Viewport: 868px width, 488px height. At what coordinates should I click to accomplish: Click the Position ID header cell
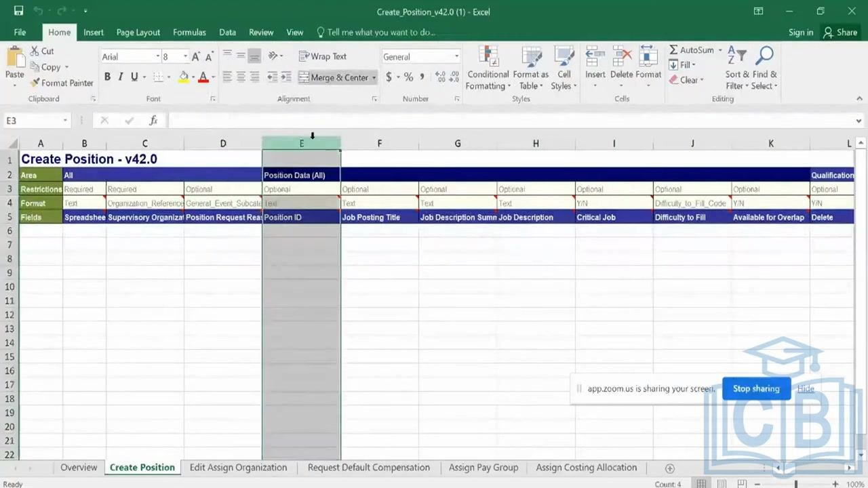tap(301, 218)
